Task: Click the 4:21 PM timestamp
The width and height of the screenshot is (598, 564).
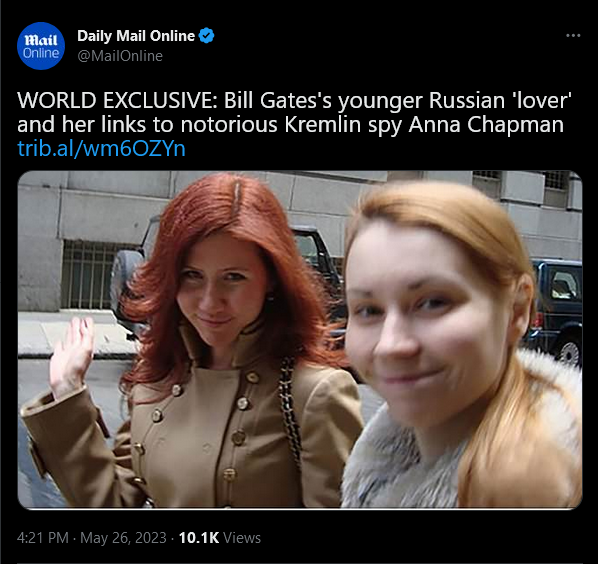Action: [43, 538]
